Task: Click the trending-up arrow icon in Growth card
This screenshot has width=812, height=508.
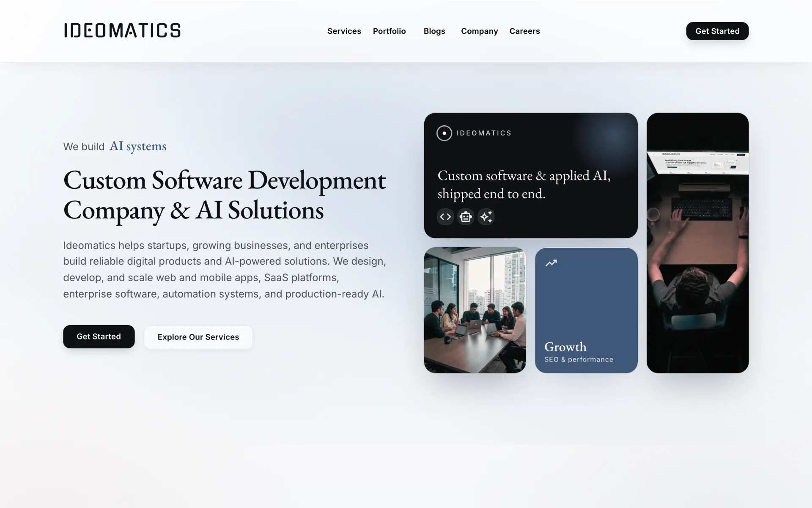Action: click(x=551, y=263)
